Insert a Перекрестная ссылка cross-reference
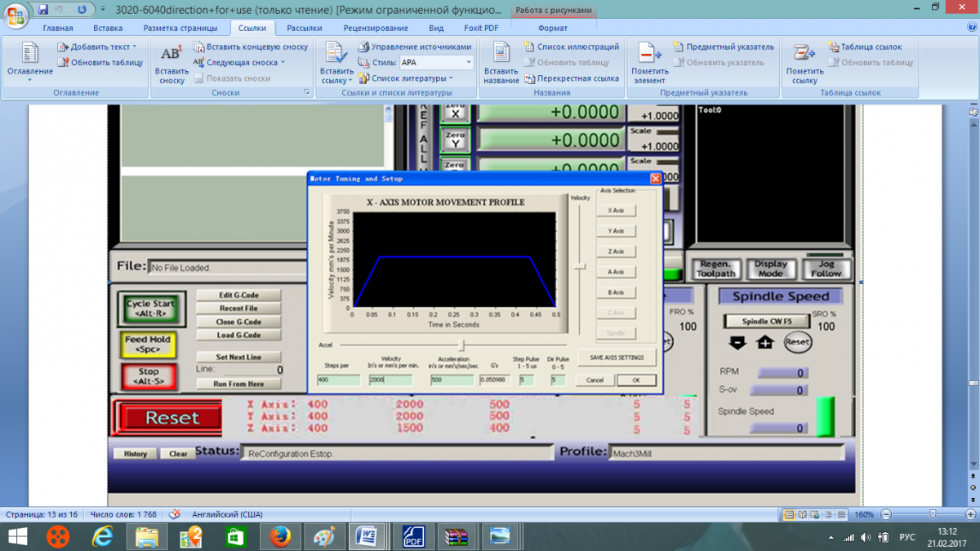 [572, 78]
